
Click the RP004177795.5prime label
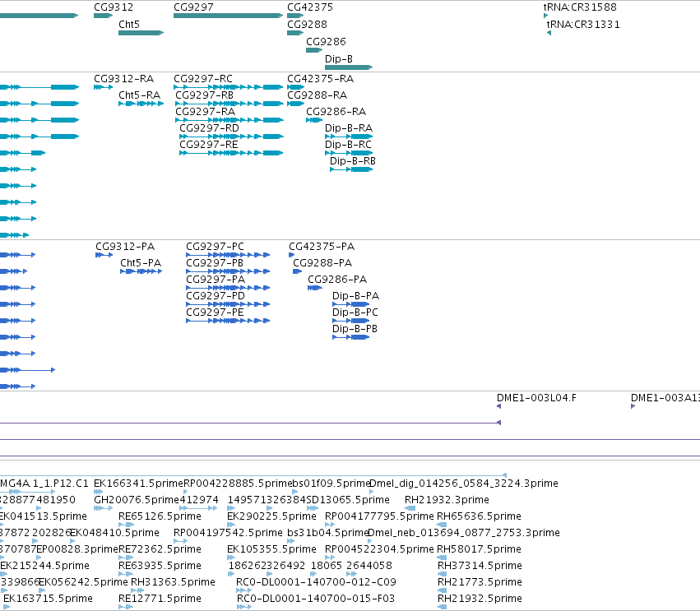pyautogui.click(x=379, y=516)
